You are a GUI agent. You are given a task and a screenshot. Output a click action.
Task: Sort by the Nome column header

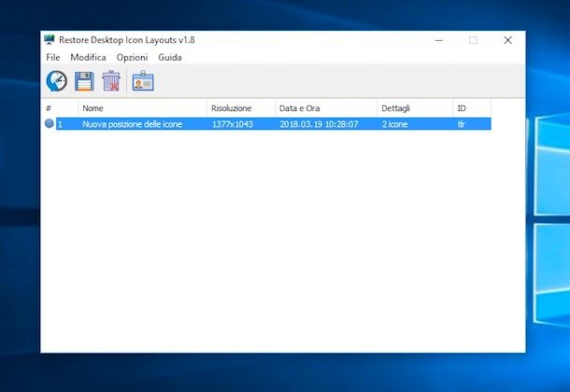coord(142,108)
